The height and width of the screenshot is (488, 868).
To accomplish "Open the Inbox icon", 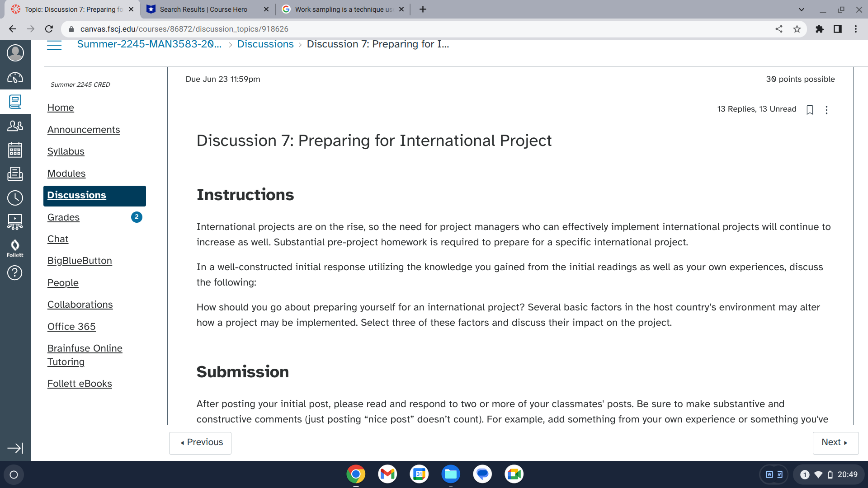I will [15, 174].
